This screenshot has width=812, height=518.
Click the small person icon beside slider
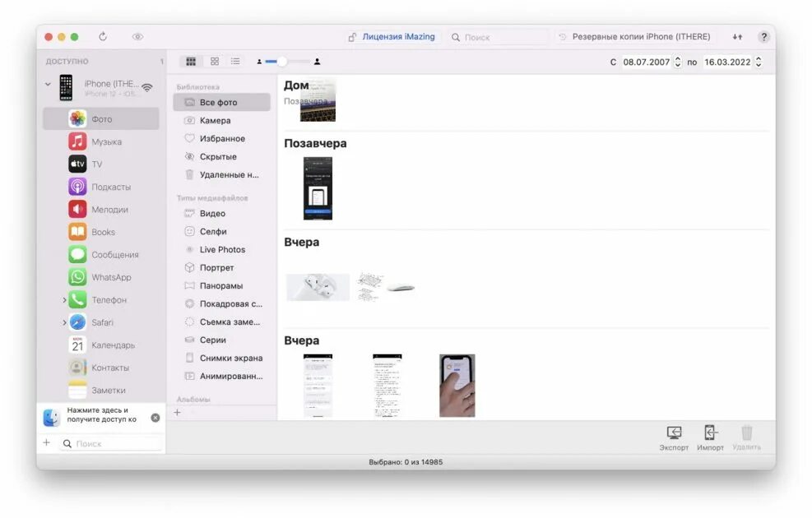click(x=259, y=62)
